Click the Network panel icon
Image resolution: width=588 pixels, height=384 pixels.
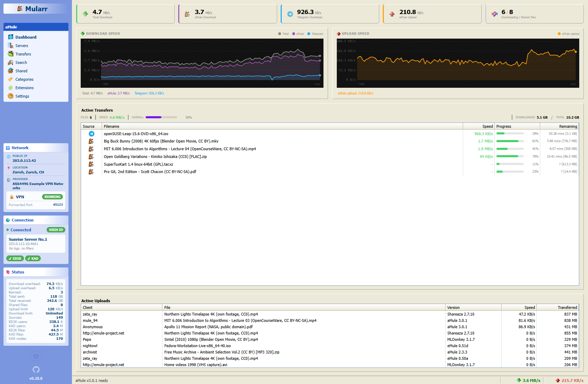[x=8, y=148]
